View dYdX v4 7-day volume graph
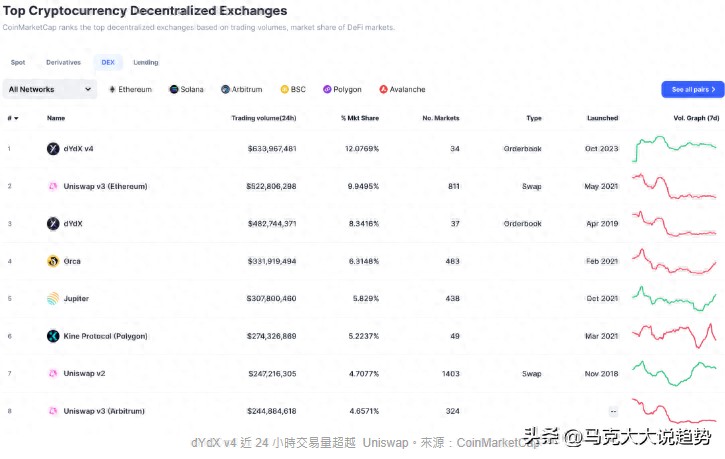Image resolution: width=725 pixels, height=459 pixels. click(x=674, y=149)
